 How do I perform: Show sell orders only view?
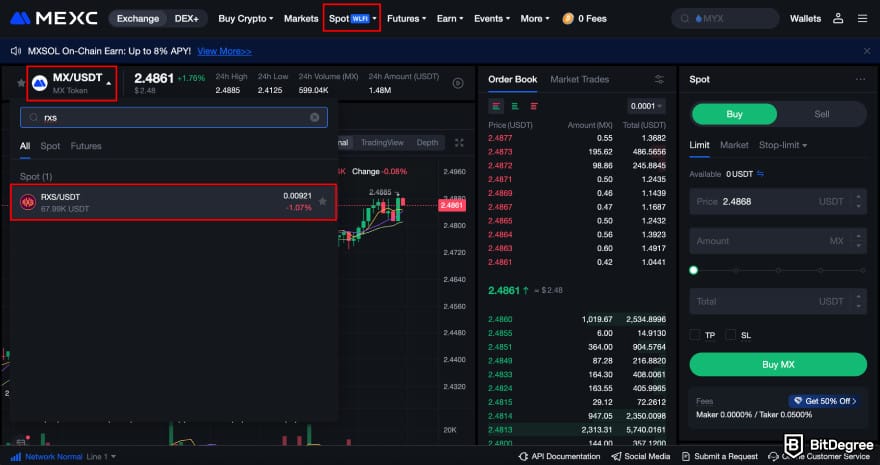[534, 106]
